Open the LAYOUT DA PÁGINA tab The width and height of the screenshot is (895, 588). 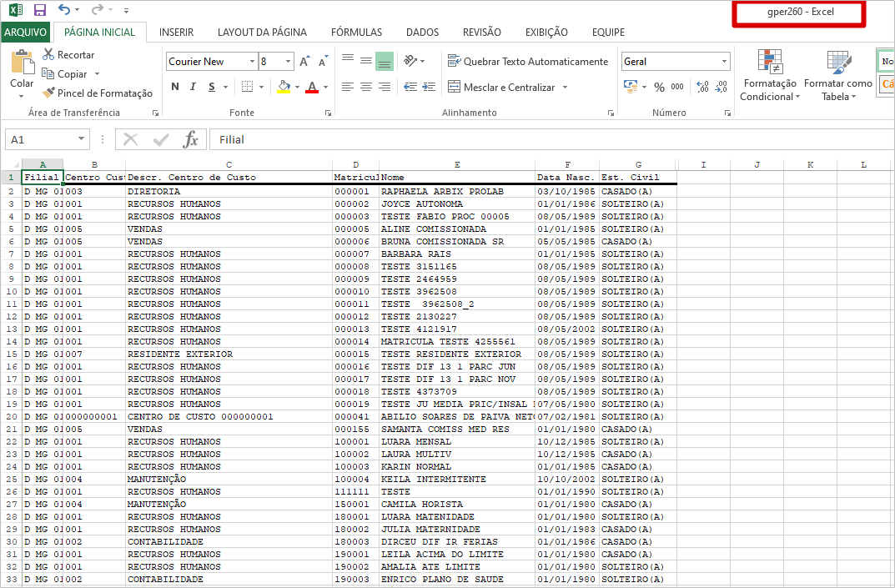pyautogui.click(x=262, y=32)
